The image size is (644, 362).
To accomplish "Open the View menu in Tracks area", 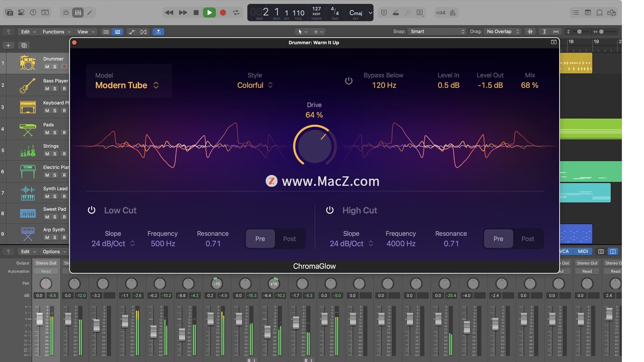I will (x=86, y=32).
